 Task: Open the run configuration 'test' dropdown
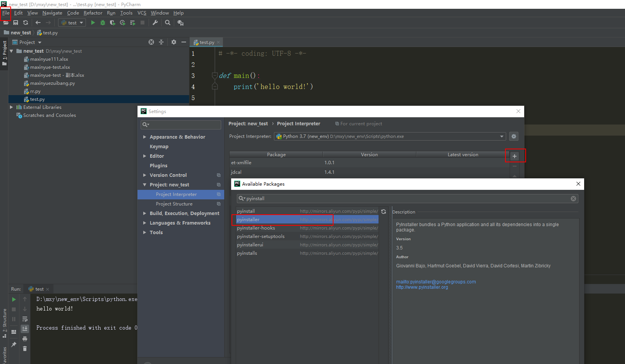(72, 23)
